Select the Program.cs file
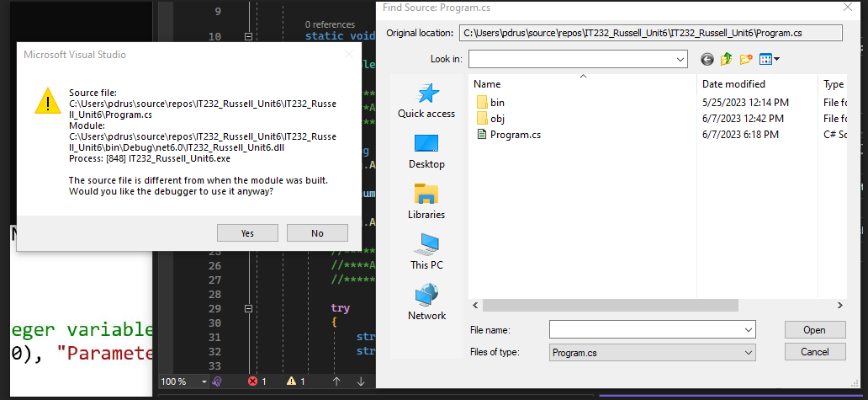The image size is (868, 400). (509, 135)
